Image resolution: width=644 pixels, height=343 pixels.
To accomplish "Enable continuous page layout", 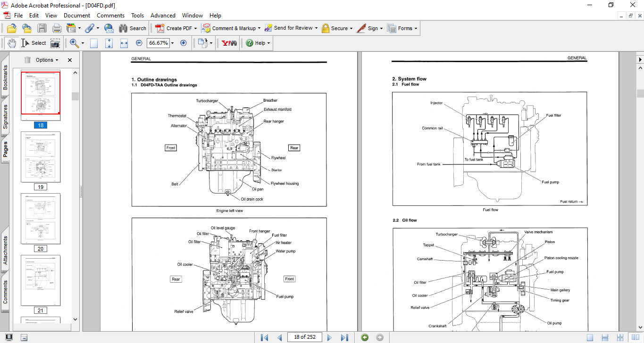I will tap(605, 337).
